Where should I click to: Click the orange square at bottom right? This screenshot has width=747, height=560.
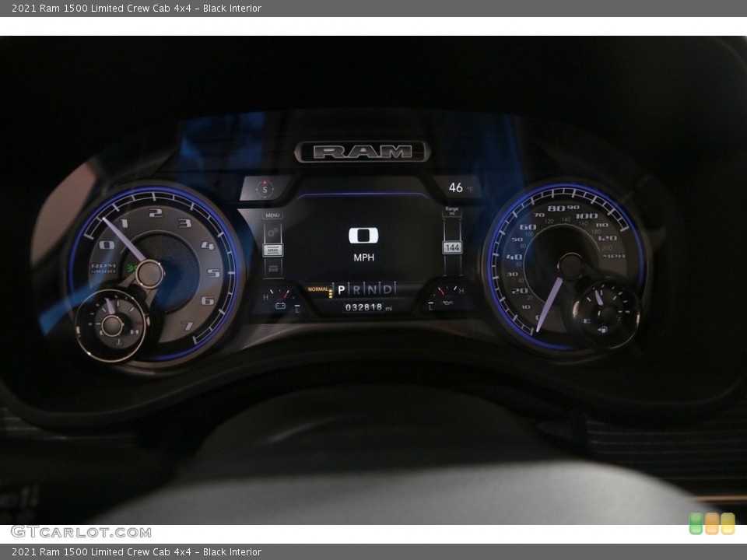tap(712, 523)
